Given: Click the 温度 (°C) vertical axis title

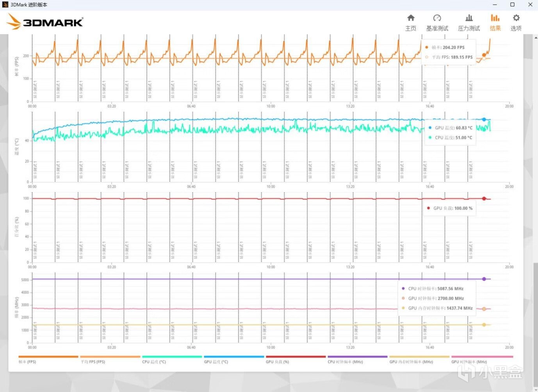Looking at the screenshot, I should coord(17,147).
